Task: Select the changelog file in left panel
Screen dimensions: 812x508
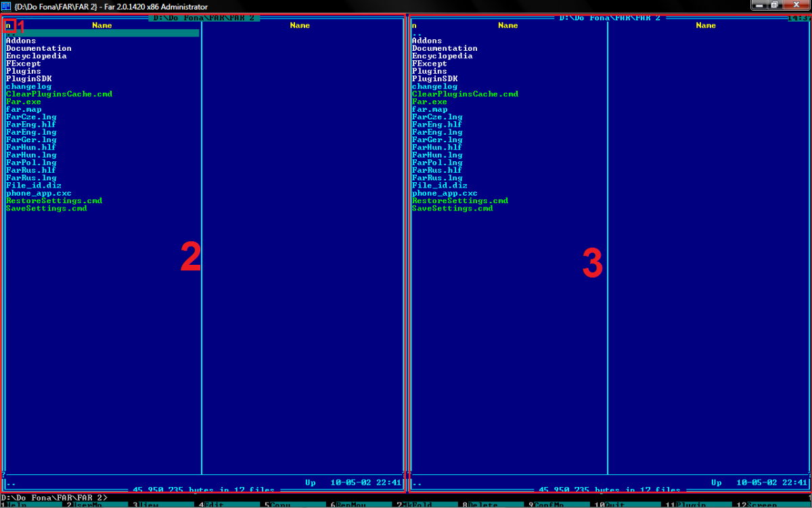Action: (x=28, y=87)
